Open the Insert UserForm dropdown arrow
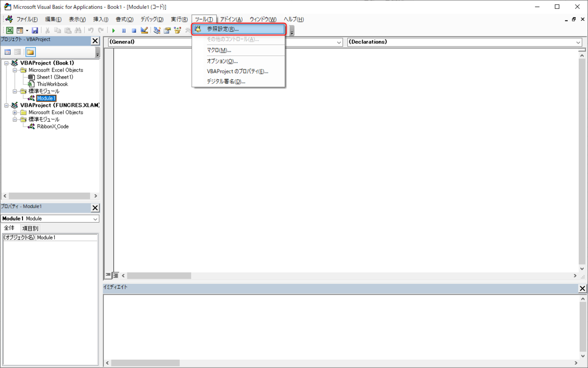Viewport: 588px width, 368px height. click(26, 30)
